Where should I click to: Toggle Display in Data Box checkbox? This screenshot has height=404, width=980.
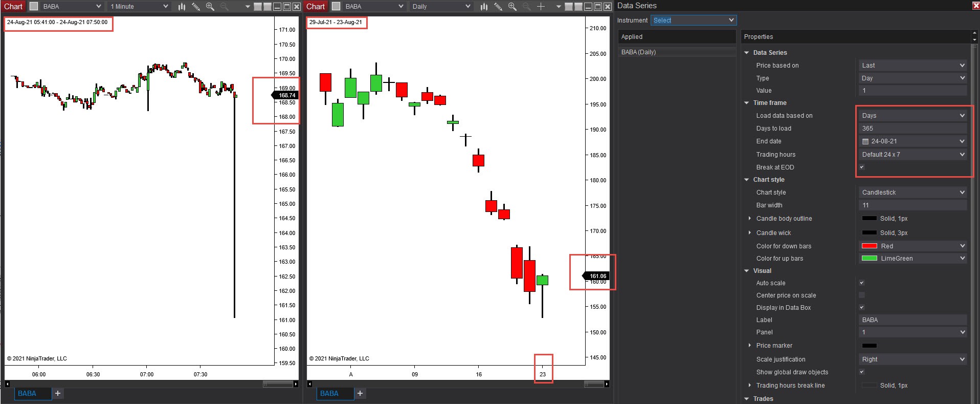tap(862, 308)
